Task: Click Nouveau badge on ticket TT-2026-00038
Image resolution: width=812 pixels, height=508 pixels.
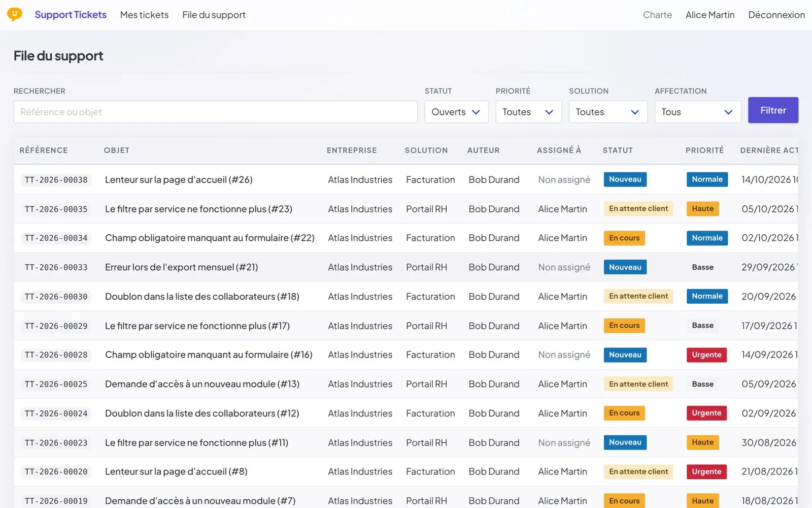Action: click(x=625, y=179)
